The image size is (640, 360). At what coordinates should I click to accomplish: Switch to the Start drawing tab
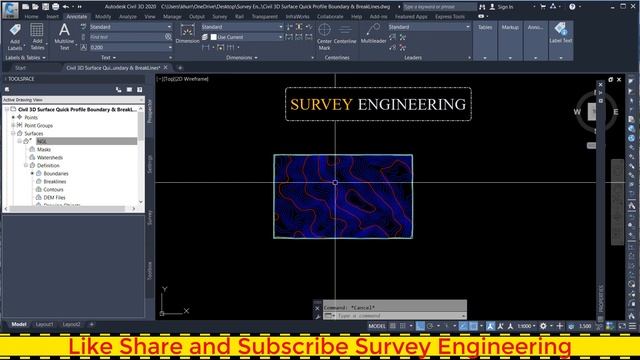point(21,68)
